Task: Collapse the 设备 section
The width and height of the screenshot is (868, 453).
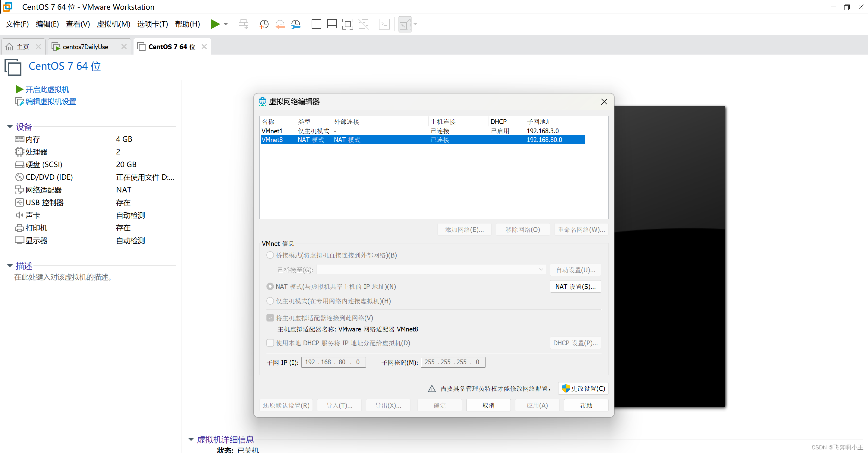Action: point(9,126)
